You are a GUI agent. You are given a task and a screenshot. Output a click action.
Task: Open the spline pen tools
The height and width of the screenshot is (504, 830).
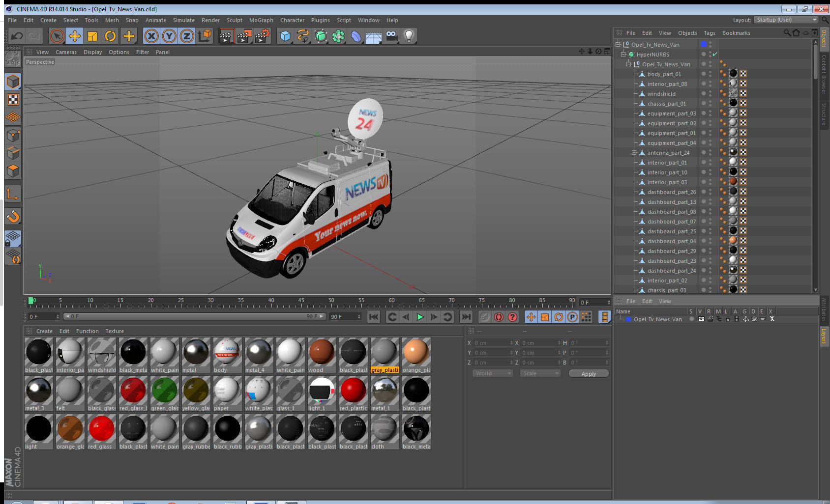pyautogui.click(x=303, y=36)
